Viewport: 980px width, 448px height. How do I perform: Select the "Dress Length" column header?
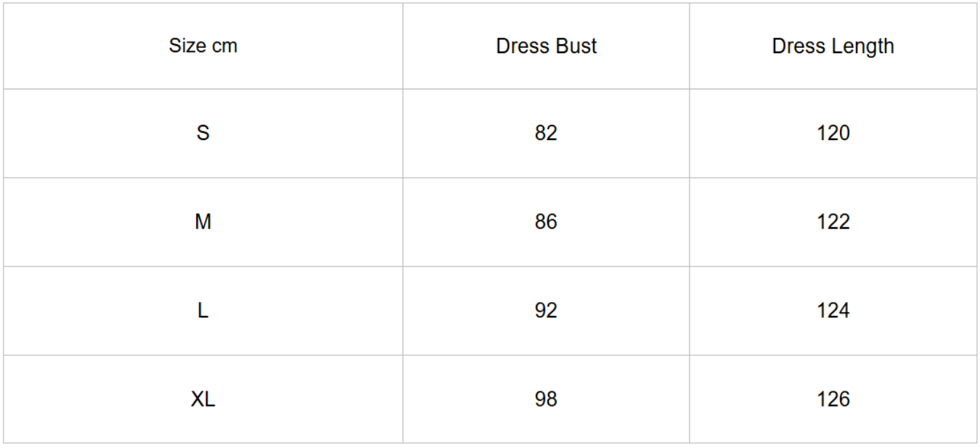click(833, 46)
